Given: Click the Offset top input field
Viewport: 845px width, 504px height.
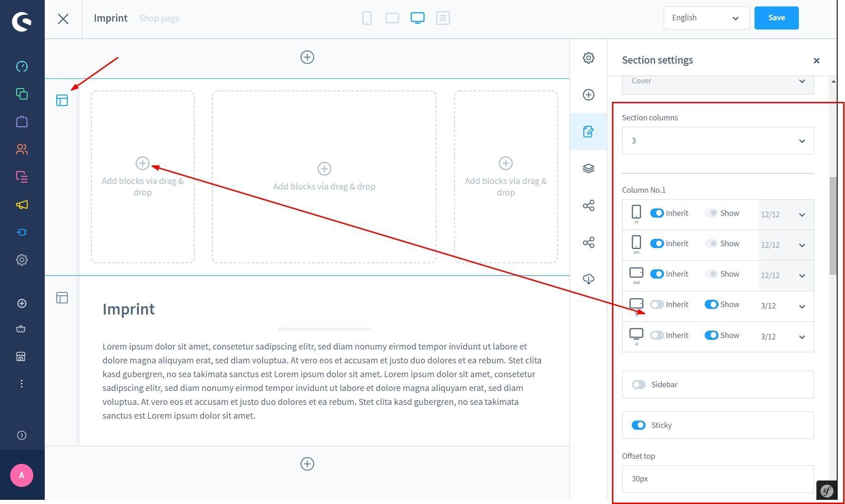Looking at the screenshot, I should tap(718, 479).
